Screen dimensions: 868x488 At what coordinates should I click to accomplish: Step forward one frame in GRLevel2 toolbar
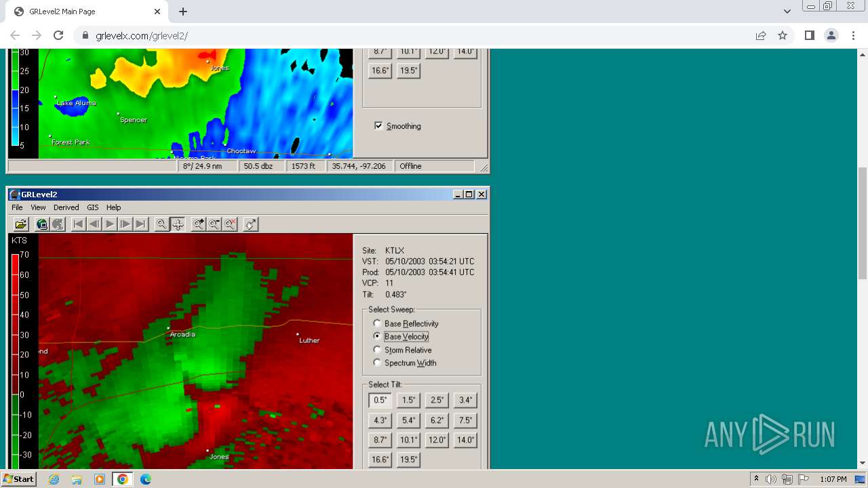tap(125, 224)
